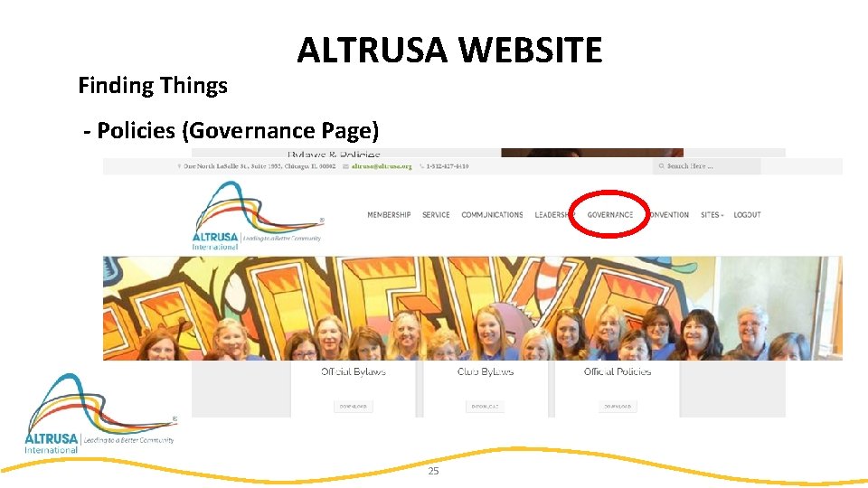Download the Official Policies document

pyautogui.click(x=618, y=406)
